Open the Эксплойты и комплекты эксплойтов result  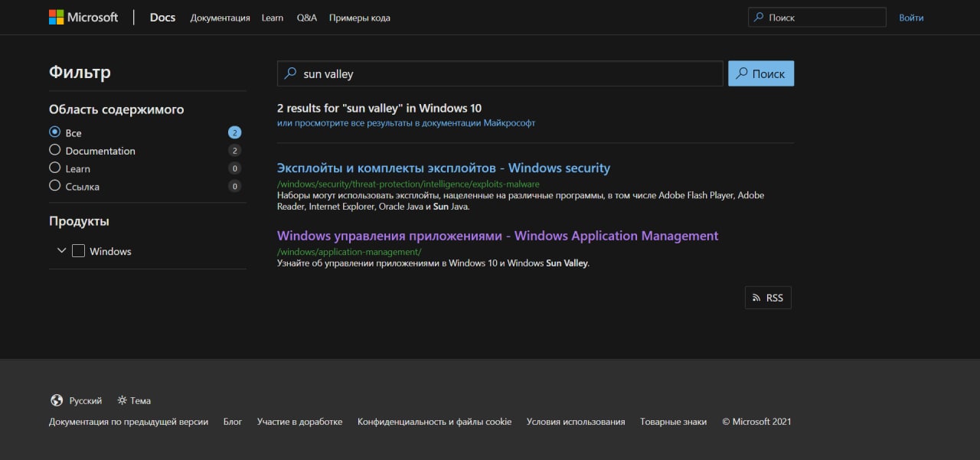pos(443,168)
